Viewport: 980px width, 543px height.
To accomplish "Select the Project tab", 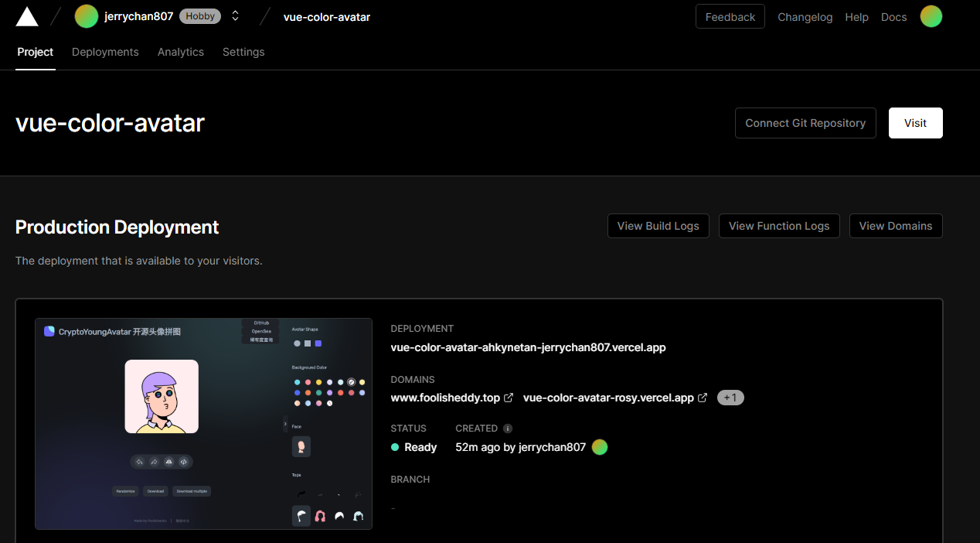I will point(36,52).
